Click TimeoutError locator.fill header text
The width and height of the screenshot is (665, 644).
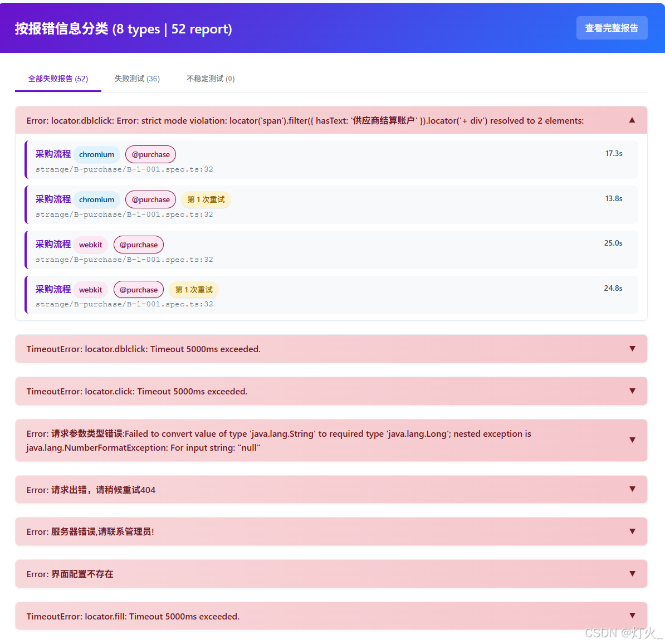tap(133, 617)
